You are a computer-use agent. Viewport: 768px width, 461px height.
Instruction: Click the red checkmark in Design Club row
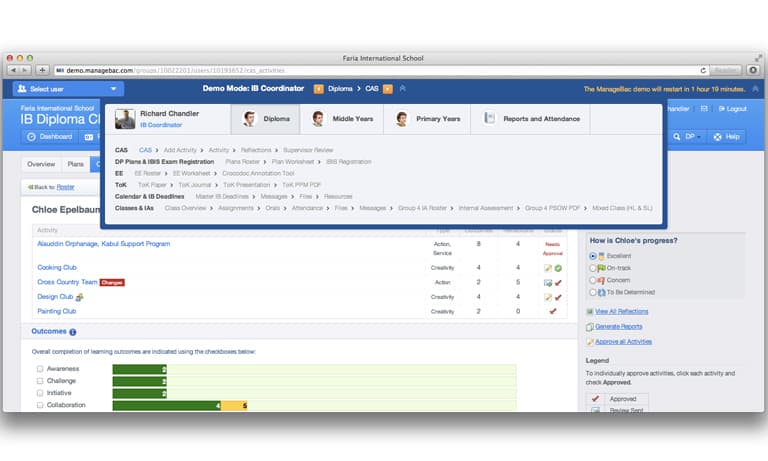(558, 297)
